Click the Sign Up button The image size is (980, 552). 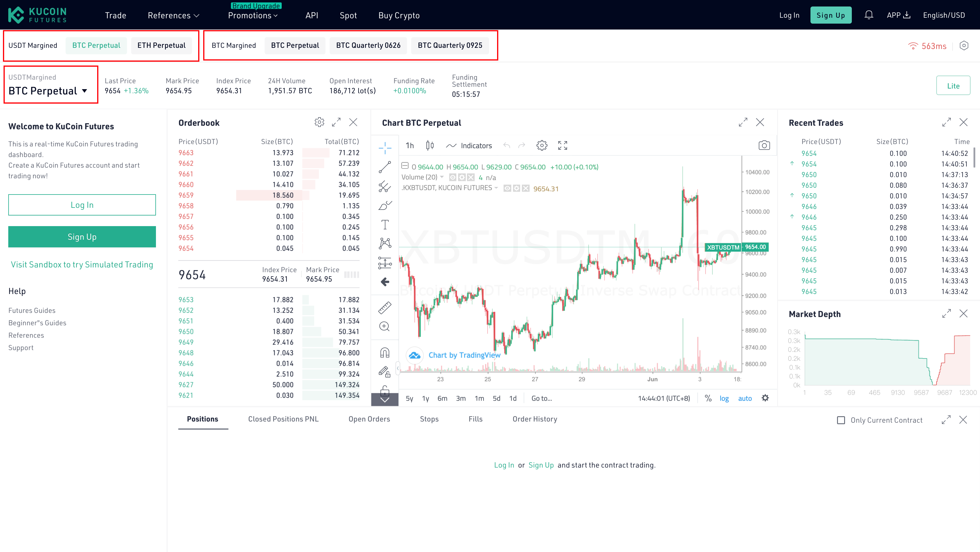pos(831,15)
